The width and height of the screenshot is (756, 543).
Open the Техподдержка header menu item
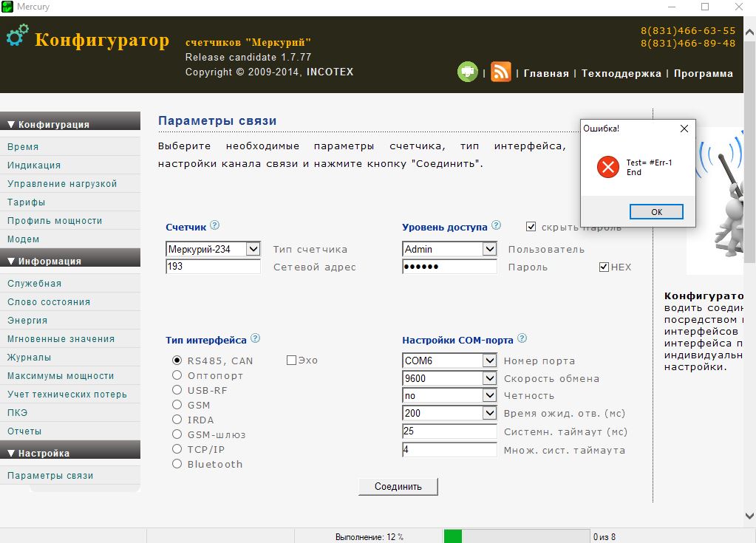(621, 74)
